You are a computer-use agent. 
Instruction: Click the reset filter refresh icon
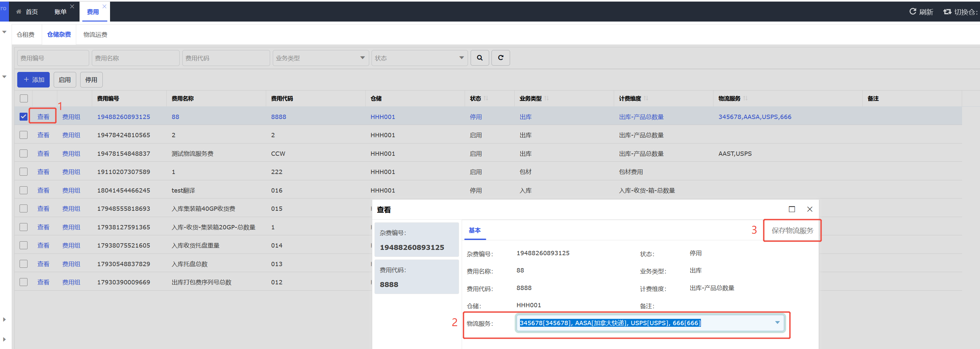(501, 58)
